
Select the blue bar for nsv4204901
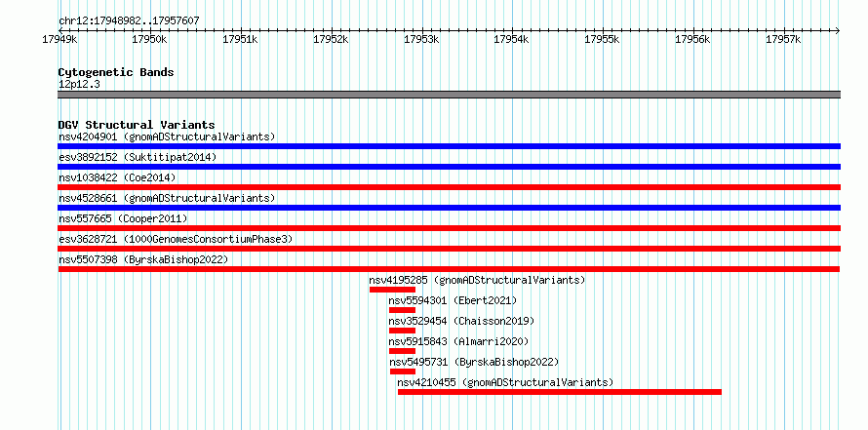tap(449, 146)
